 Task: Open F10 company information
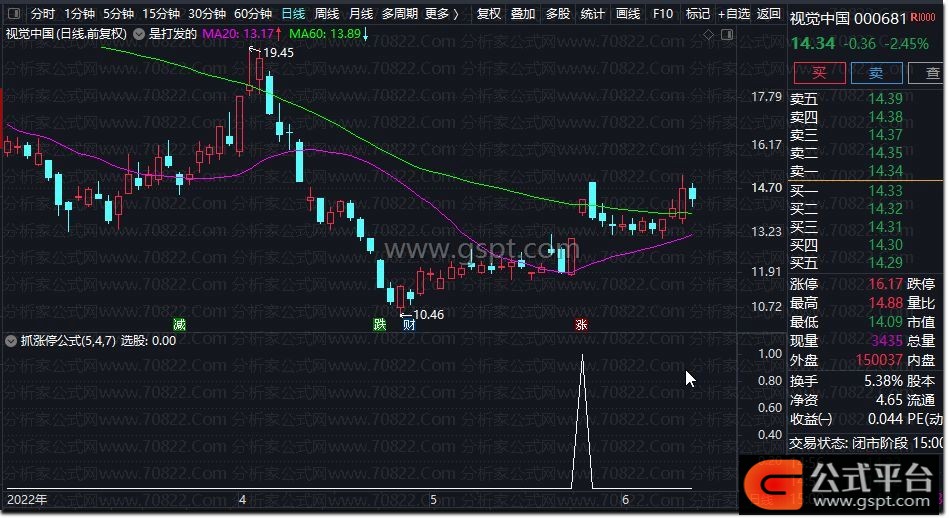pos(663,13)
